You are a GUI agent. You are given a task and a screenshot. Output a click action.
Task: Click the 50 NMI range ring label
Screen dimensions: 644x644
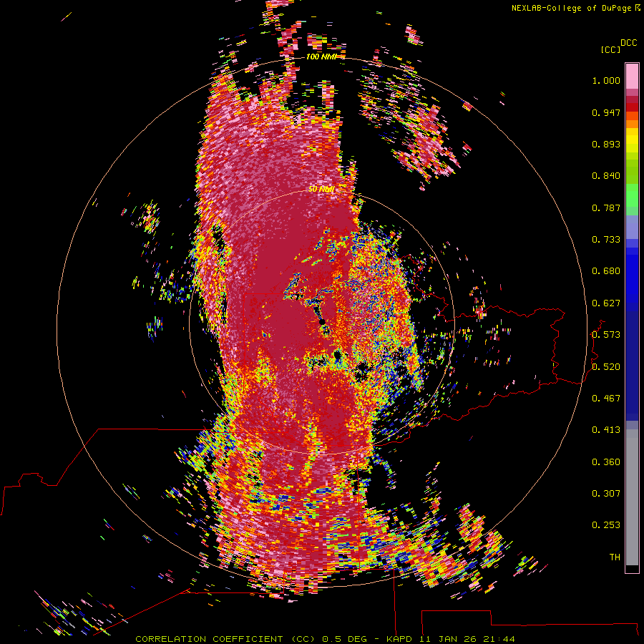point(321,189)
